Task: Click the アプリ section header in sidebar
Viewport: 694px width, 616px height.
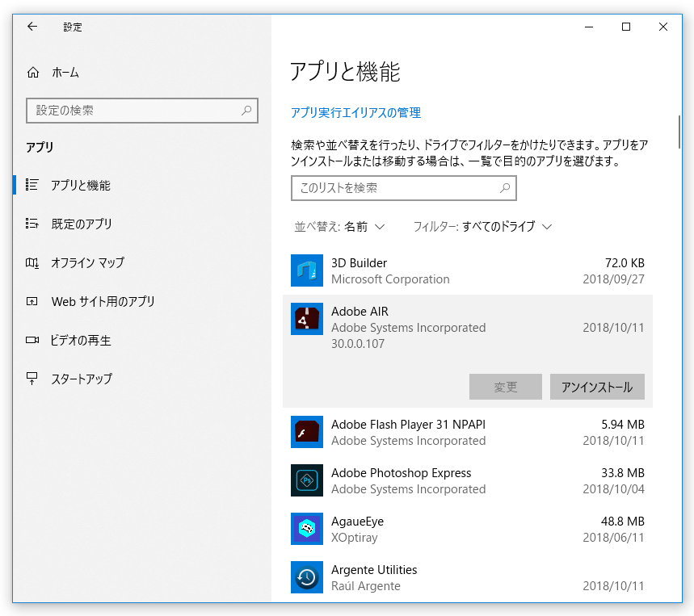Action: coord(40,147)
